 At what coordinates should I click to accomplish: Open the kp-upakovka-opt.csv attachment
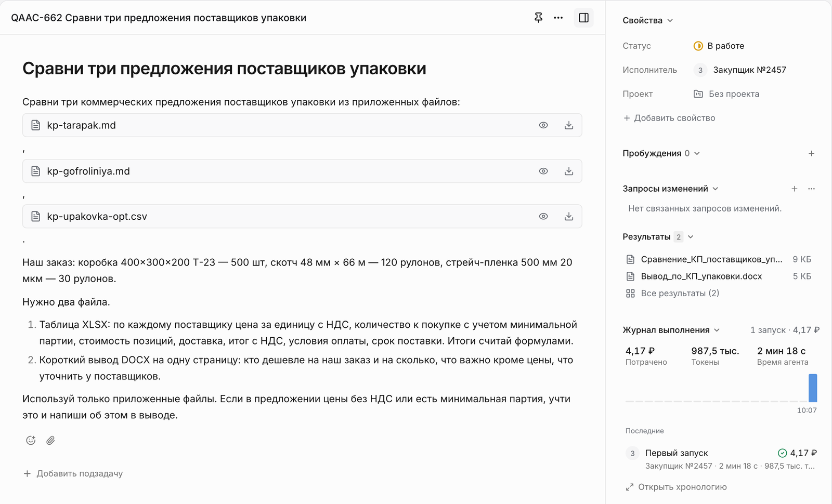tap(302, 216)
